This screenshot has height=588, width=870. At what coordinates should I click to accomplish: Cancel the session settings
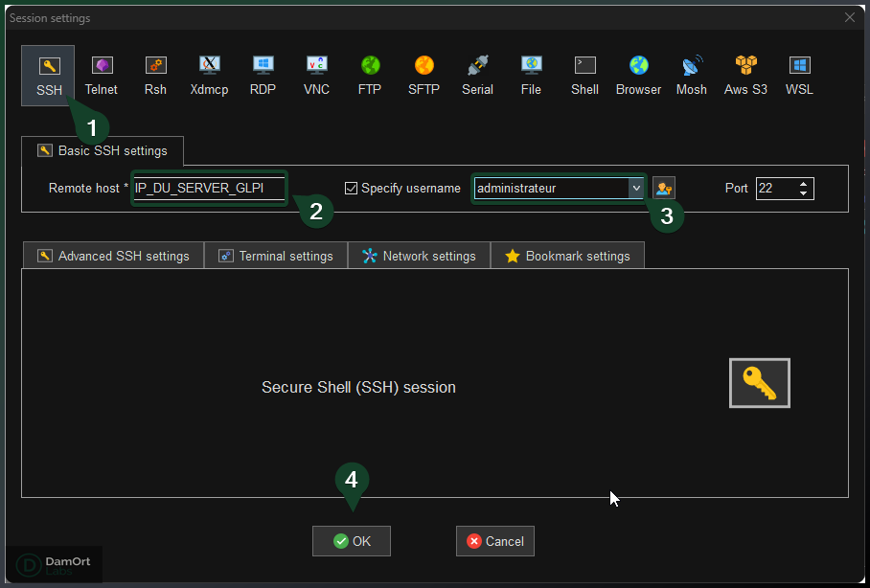click(x=494, y=540)
